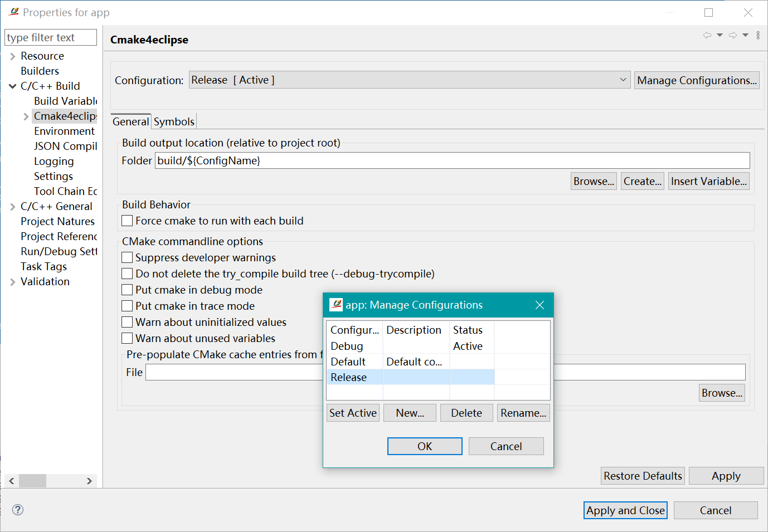Expand the Validation tree node
The image size is (768, 532).
12,282
